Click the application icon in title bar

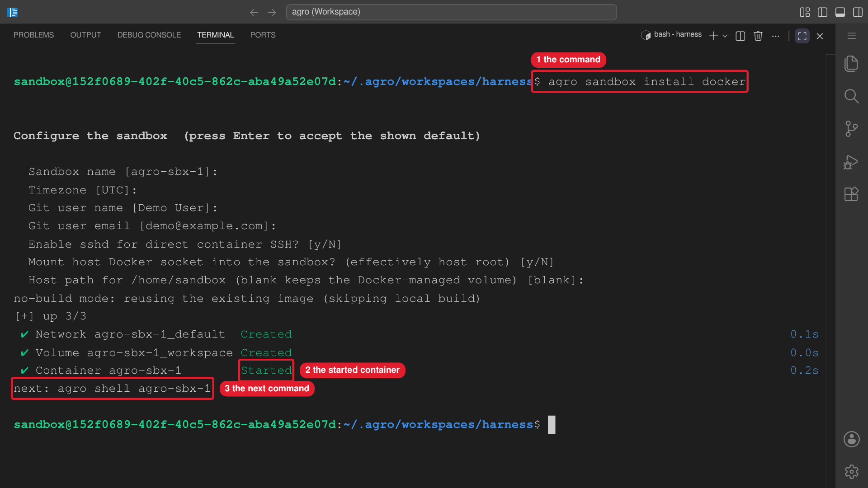point(13,12)
